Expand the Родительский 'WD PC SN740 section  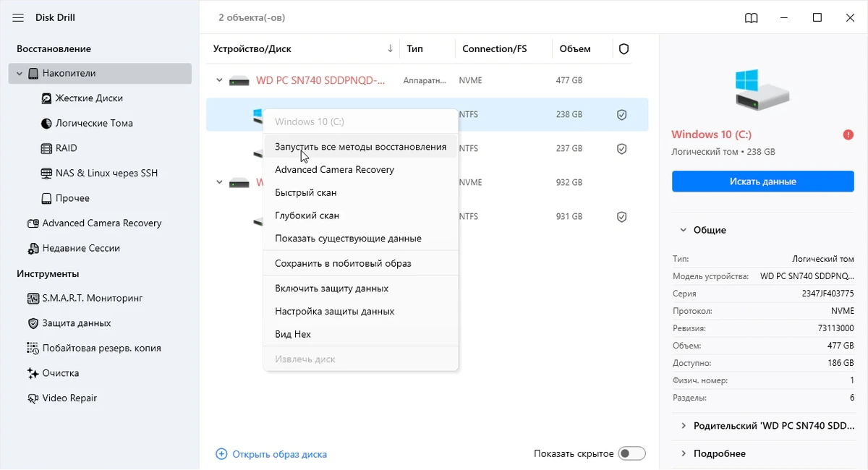tap(683, 426)
